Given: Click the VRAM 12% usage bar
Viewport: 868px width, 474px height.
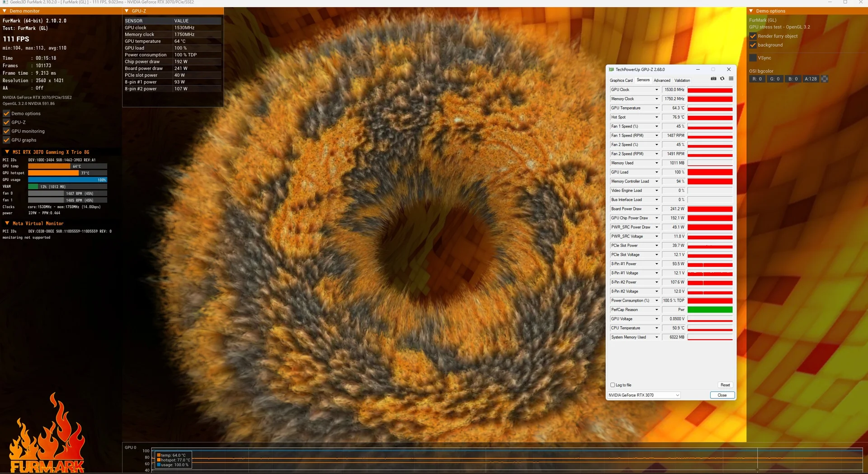Looking at the screenshot, I should [x=67, y=187].
